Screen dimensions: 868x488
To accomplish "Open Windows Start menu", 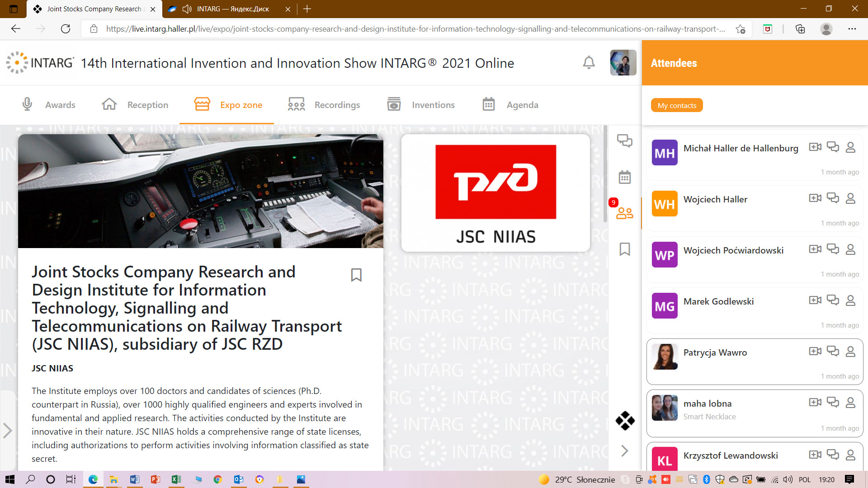I will tap(9, 479).
